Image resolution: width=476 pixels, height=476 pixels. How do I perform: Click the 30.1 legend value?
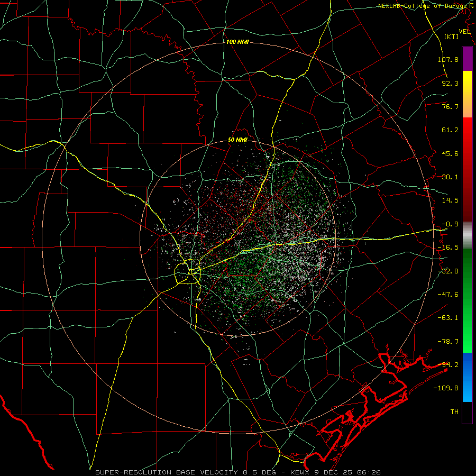(450, 177)
